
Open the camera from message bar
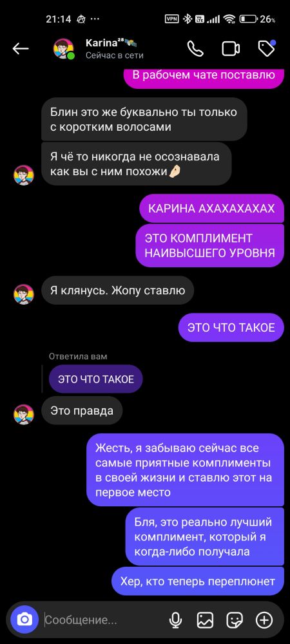coord(24,620)
